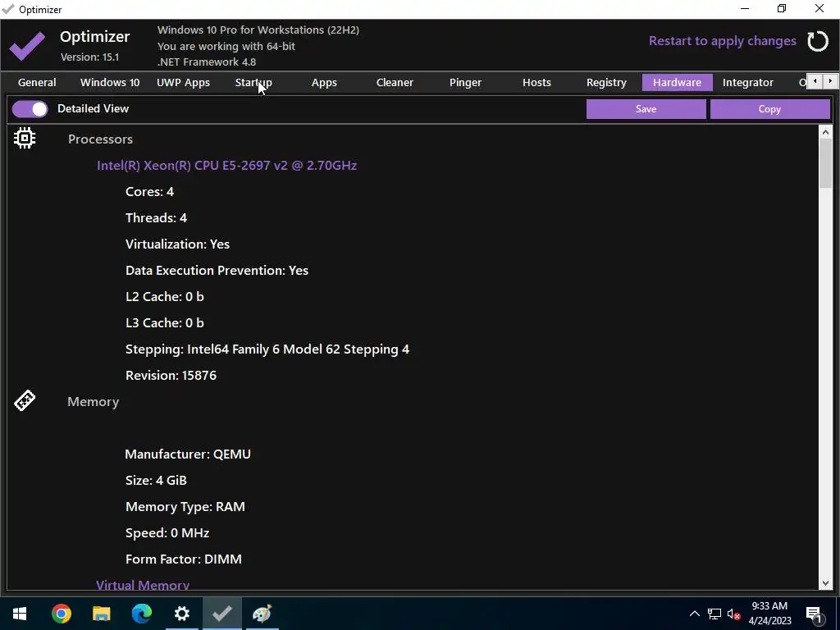The image size is (840, 630).
Task: Click Restart to apply changes link
Action: (x=722, y=41)
